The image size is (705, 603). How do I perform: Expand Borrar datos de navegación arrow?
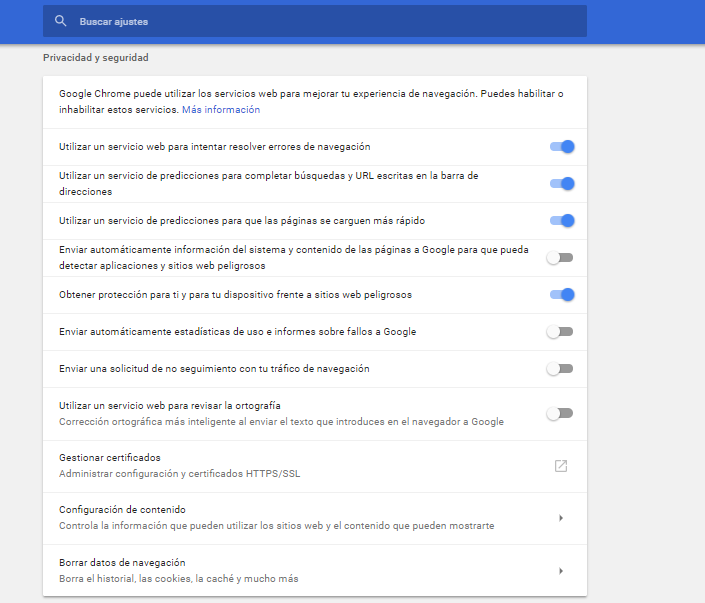[x=561, y=571]
